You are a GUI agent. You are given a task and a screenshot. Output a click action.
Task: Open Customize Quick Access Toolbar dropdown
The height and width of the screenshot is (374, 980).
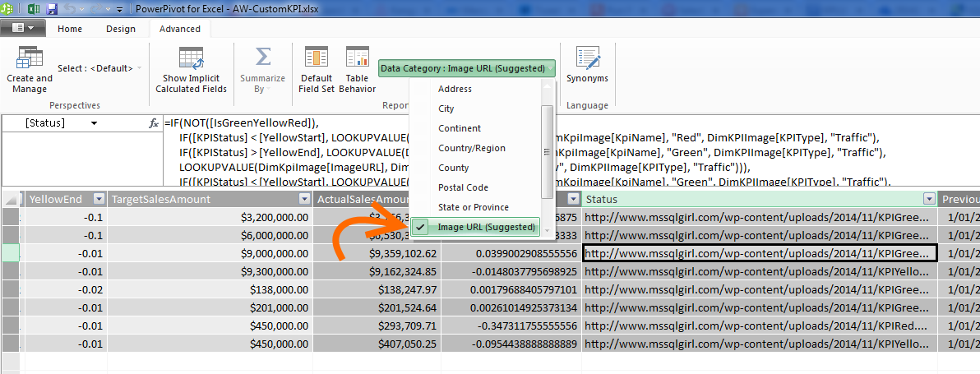click(x=119, y=10)
